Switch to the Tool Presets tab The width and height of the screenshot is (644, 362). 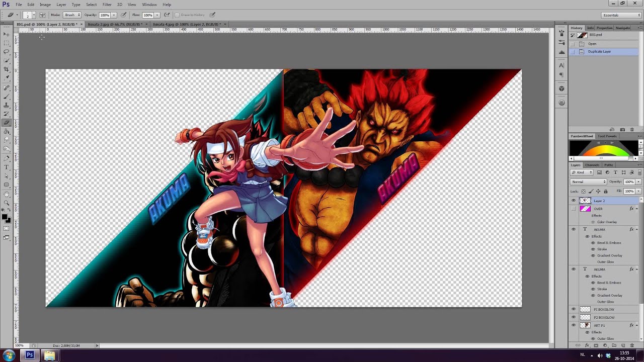click(x=607, y=136)
